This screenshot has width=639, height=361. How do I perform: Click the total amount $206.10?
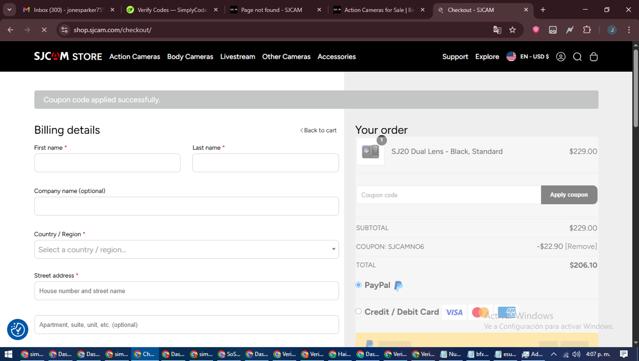583,265
